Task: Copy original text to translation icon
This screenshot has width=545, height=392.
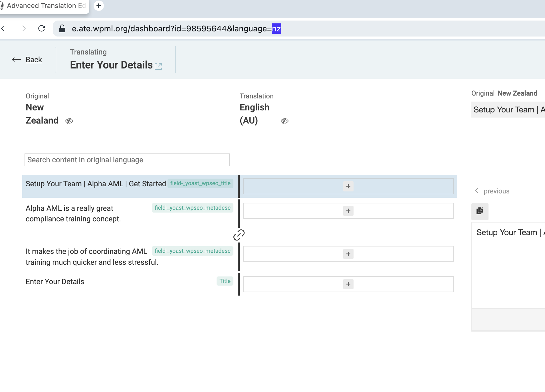Action: (480, 211)
